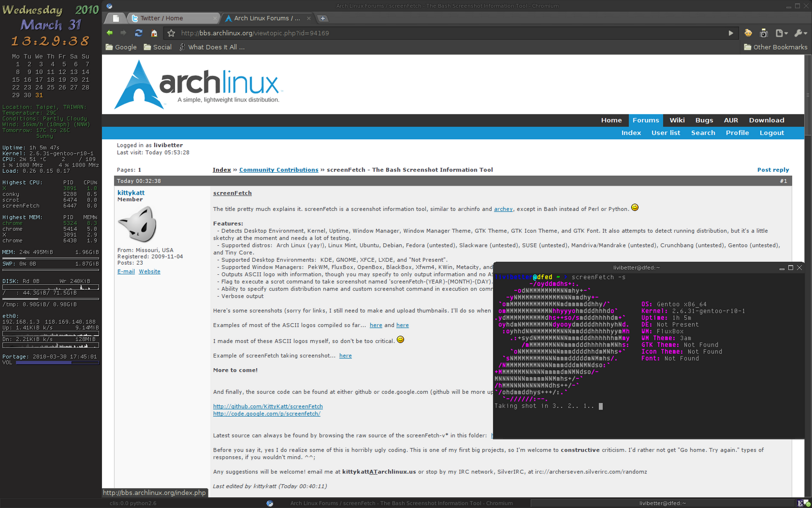The height and width of the screenshot is (508, 812).
Task: Close the Arch Linux Forums tab
Action: click(x=309, y=18)
